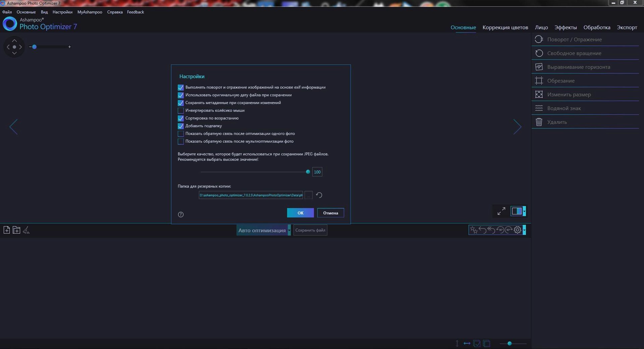The width and height of the screenshot is (644, 349).
Task: Click the add file icon in the bottom toolbar
Action: point(6,230)
